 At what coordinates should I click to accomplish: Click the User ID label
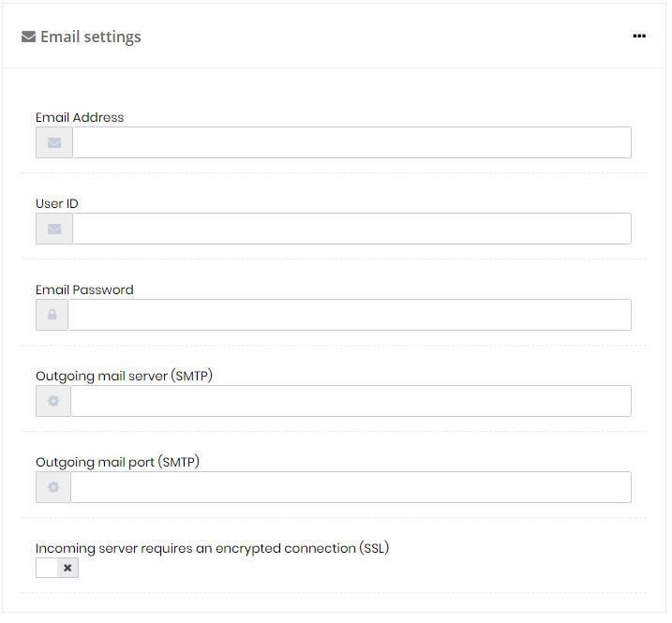click(x=57, y=205)
